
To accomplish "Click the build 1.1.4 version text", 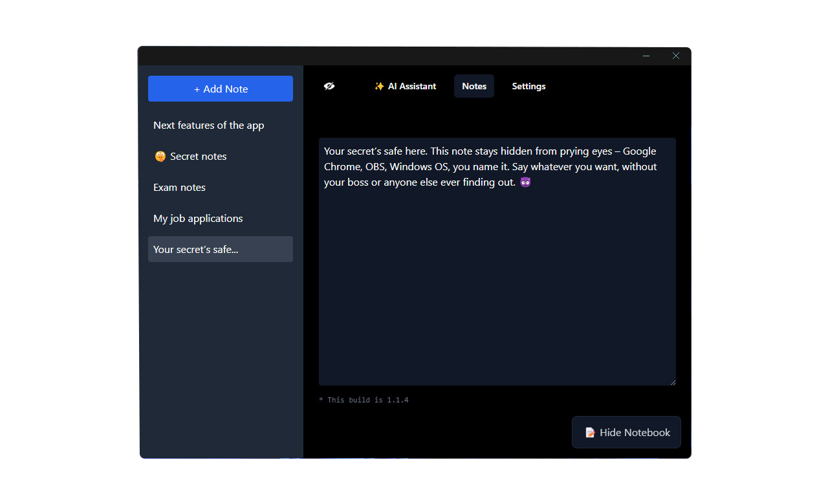I will tap(364, 400).
